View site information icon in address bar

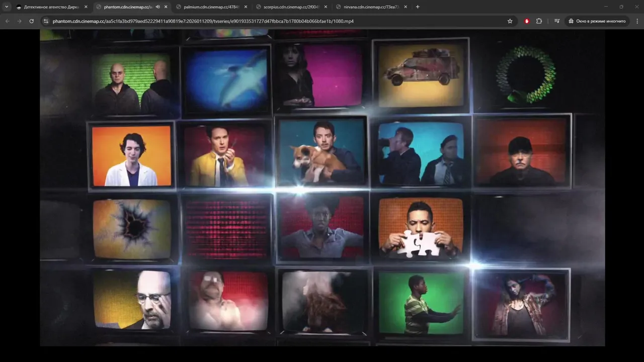[x=46, y=21]
